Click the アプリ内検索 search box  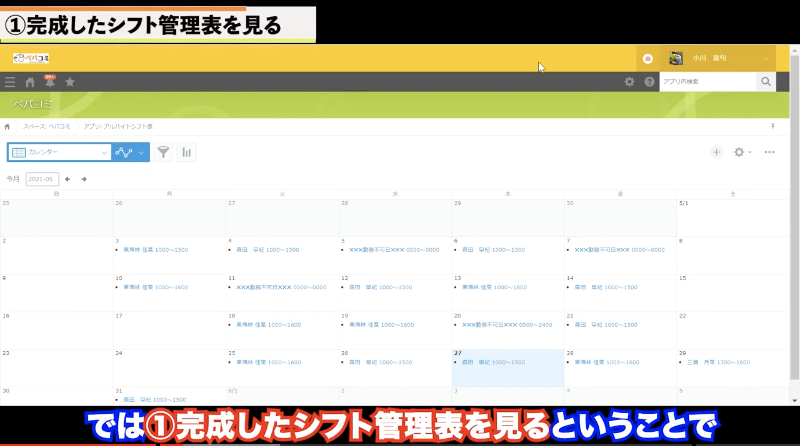tap(708, 82)
